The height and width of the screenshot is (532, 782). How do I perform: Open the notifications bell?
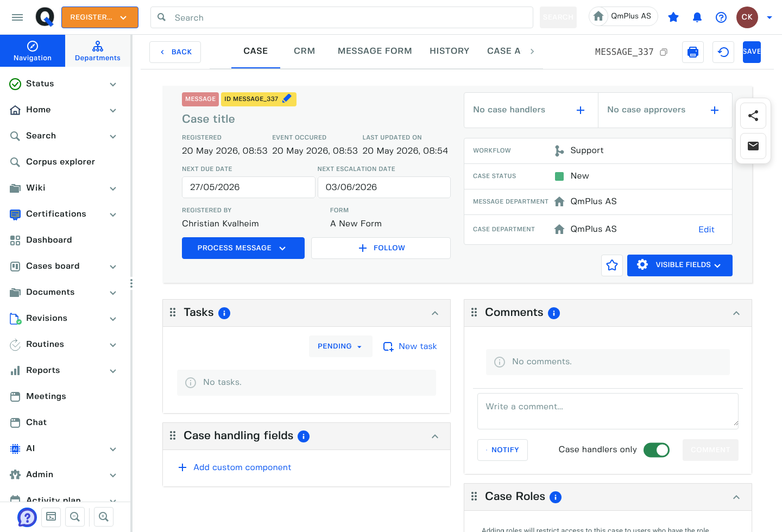pyautogui.click(x=697, y=17)
